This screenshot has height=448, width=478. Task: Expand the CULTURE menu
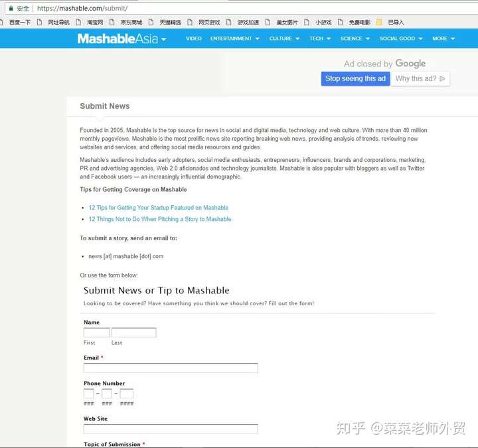tap(284, 38)
